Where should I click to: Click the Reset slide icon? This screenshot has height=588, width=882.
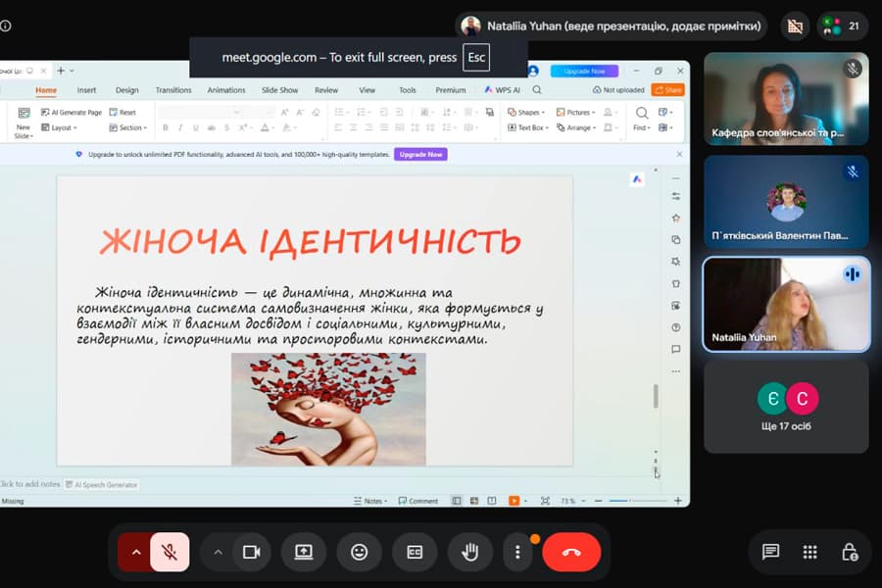coord(113,112)
